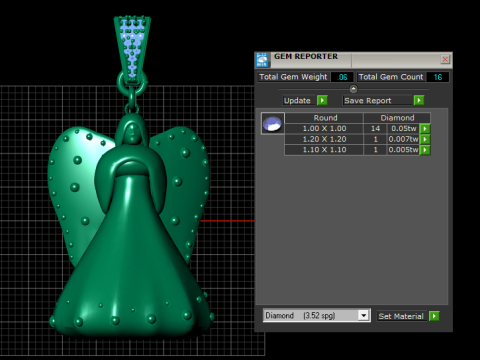Click the green arrow beside Save Report
Screen dimensions: 480x360
coord(419,100)
